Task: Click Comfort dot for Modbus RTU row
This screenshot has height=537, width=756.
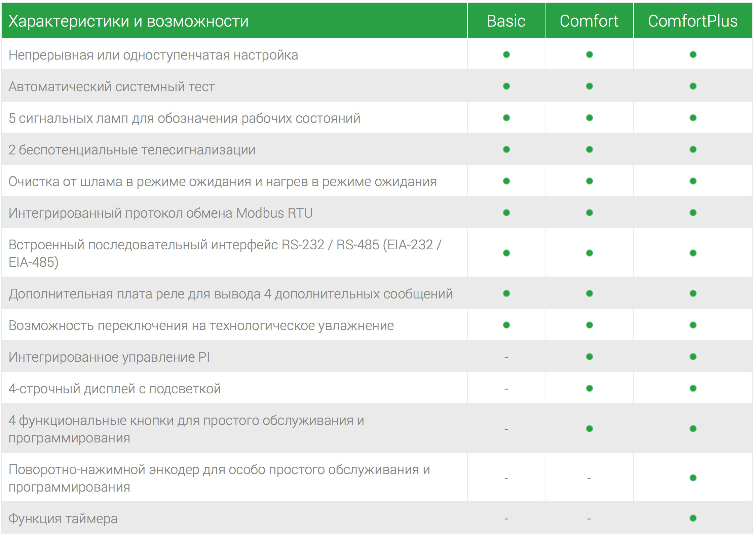Action: coord(590,213)
